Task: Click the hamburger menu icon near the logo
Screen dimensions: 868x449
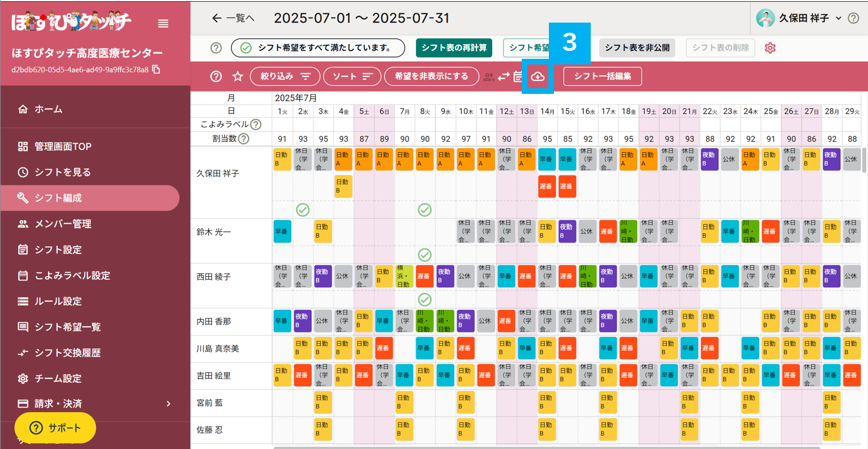Action: tap(163, 24)
